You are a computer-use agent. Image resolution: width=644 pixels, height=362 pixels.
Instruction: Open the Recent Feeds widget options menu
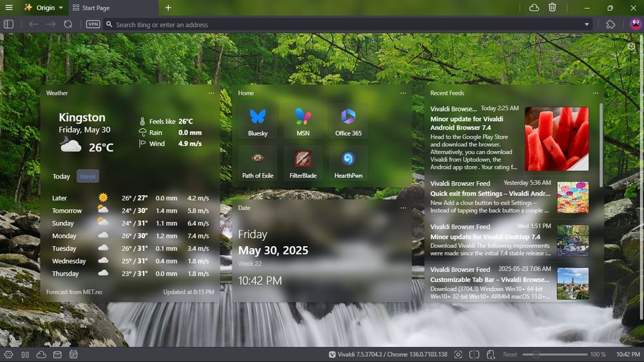coord(596,93)
